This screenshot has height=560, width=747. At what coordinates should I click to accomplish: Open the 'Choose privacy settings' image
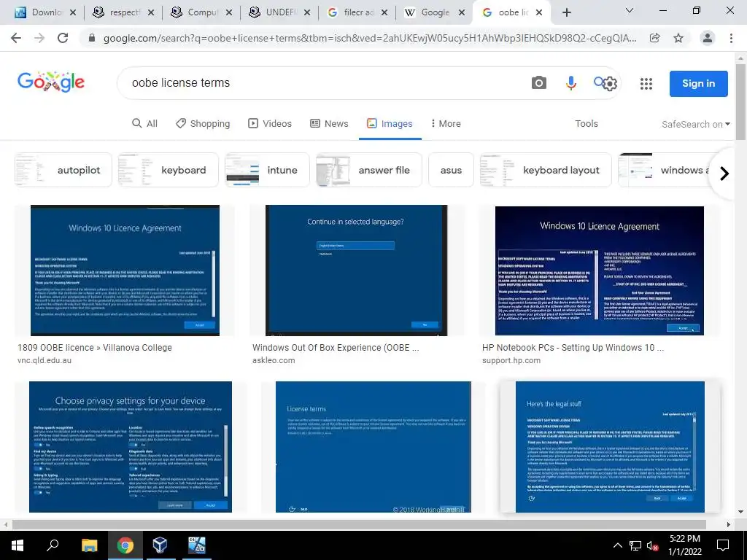pos(131,447)
